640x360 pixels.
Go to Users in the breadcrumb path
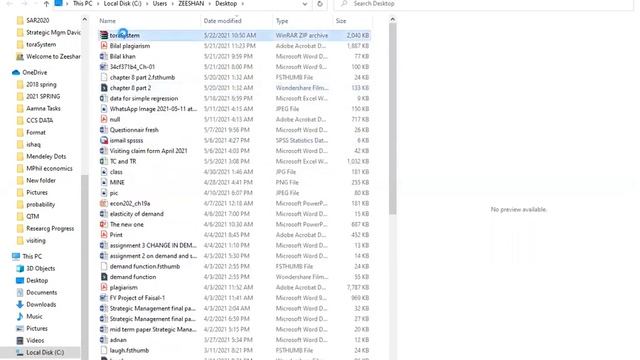pyautogui.click(x=160, y=4)
